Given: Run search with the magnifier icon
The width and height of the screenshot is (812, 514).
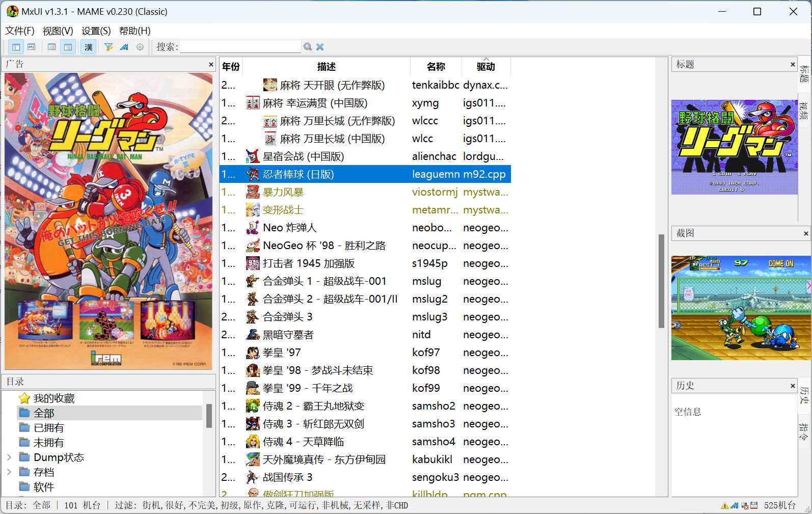Looking at the screenshot, I should (308, 47).
